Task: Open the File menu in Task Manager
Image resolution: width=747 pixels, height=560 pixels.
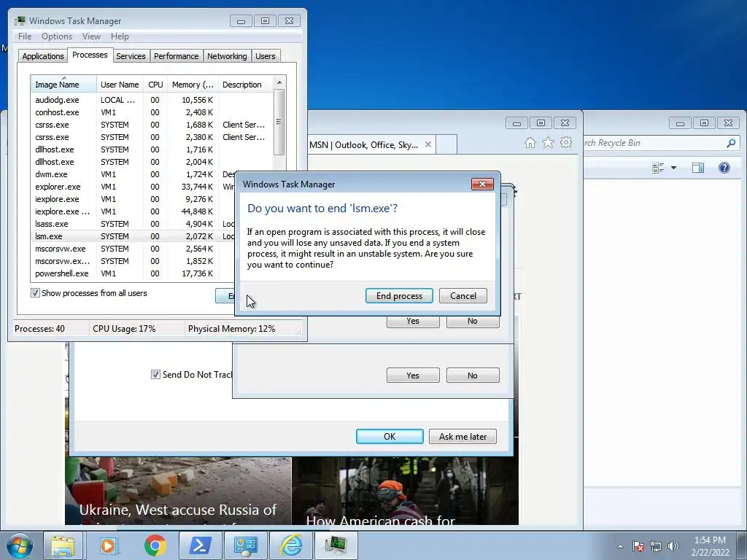Action: click(25, 36)
